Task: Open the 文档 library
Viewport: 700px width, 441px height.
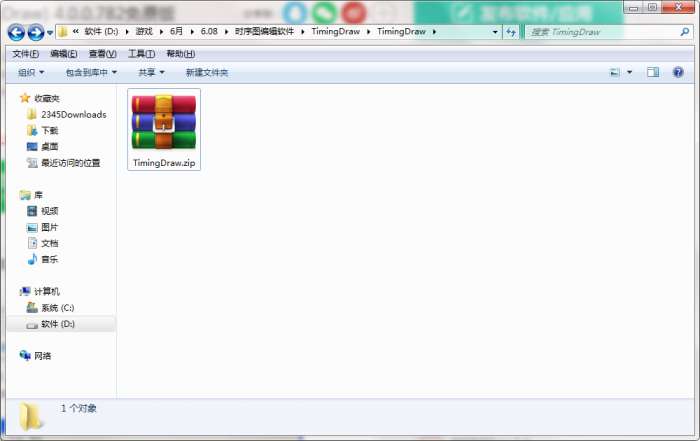Action: [50, 243]
